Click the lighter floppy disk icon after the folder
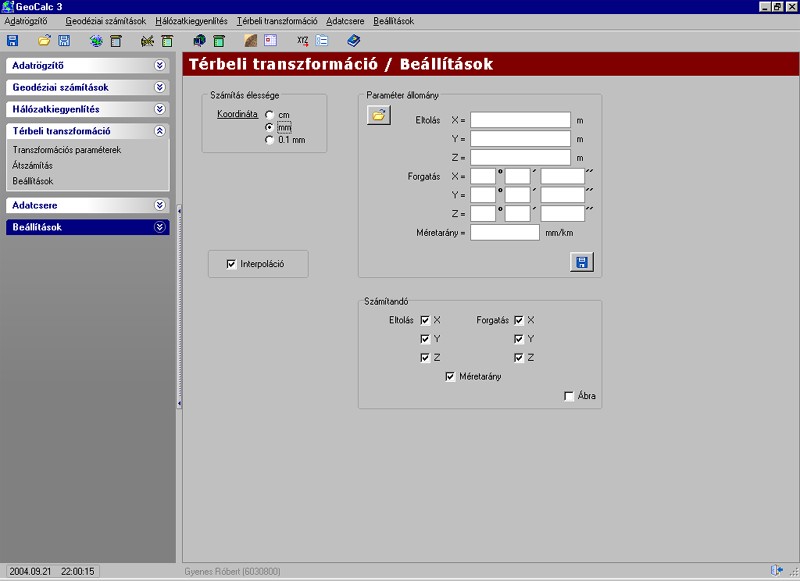The image size is (800, 581). click(64, 41)
